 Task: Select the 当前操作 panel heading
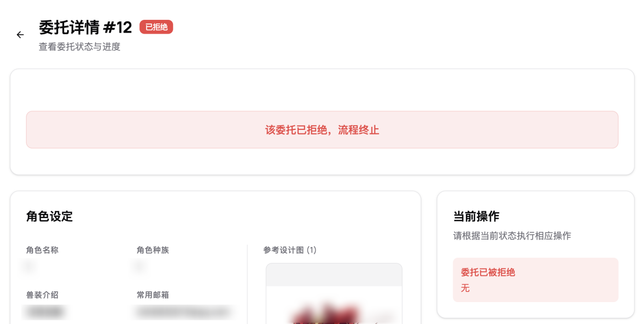476,217
